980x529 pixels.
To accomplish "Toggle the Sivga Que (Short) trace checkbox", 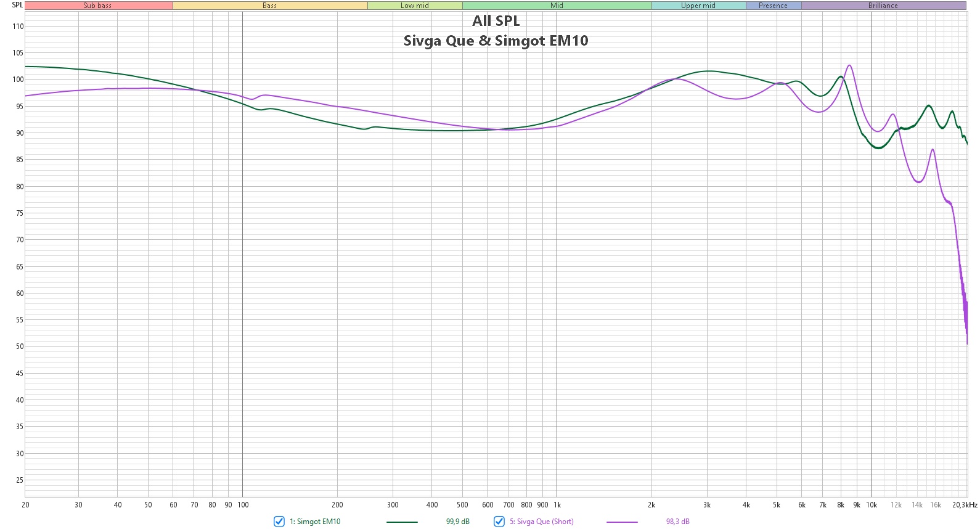I will [x=499, y=522].
